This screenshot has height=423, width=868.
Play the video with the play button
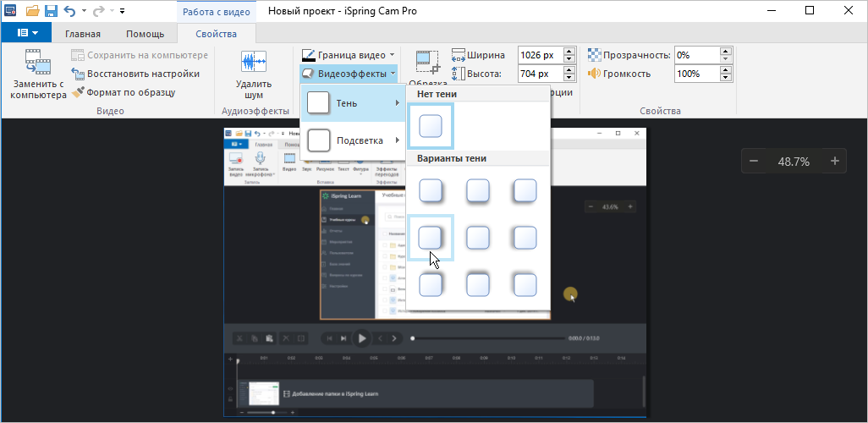click(362, 338)
